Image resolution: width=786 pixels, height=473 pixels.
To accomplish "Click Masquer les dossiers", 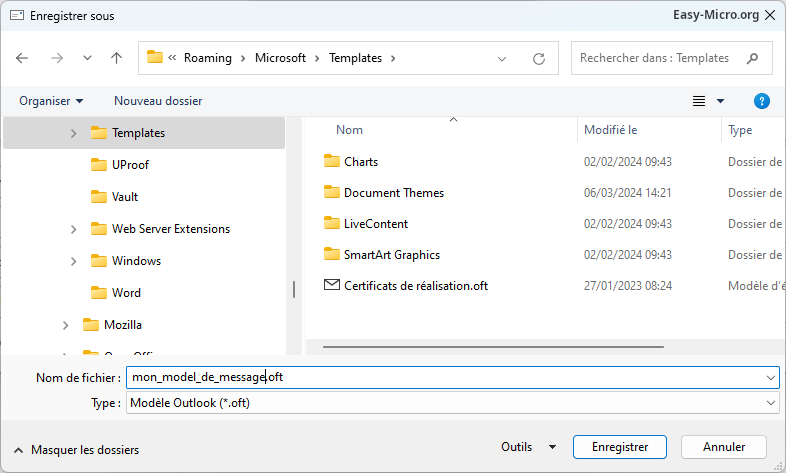I will (76, 450).
